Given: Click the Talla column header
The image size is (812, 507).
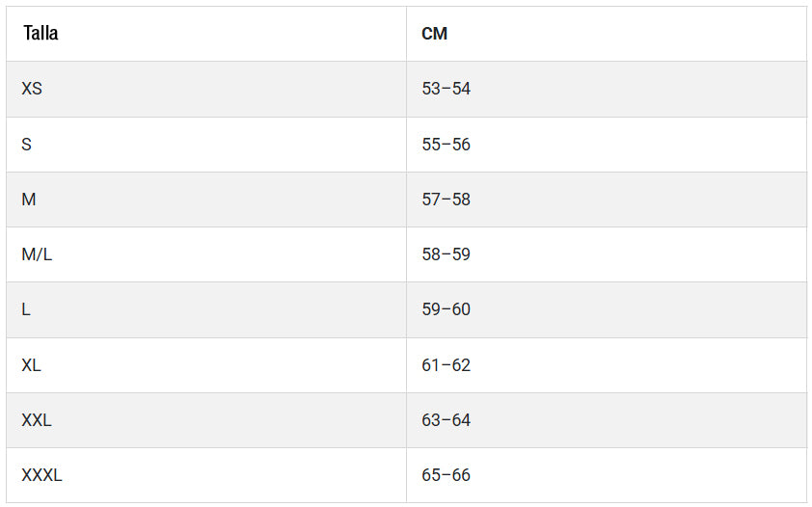Looking at the screenshot, I should (41, 34).
